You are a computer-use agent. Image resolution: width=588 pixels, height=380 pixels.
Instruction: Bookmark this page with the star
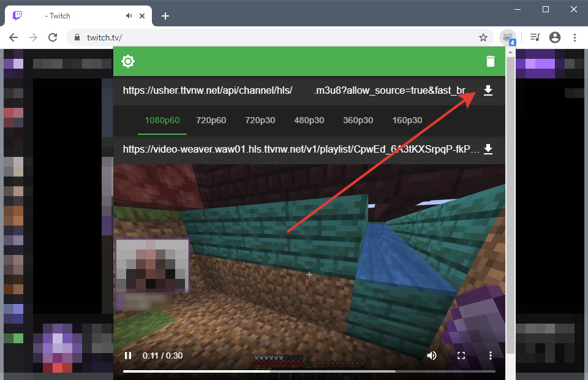point(483,37)
